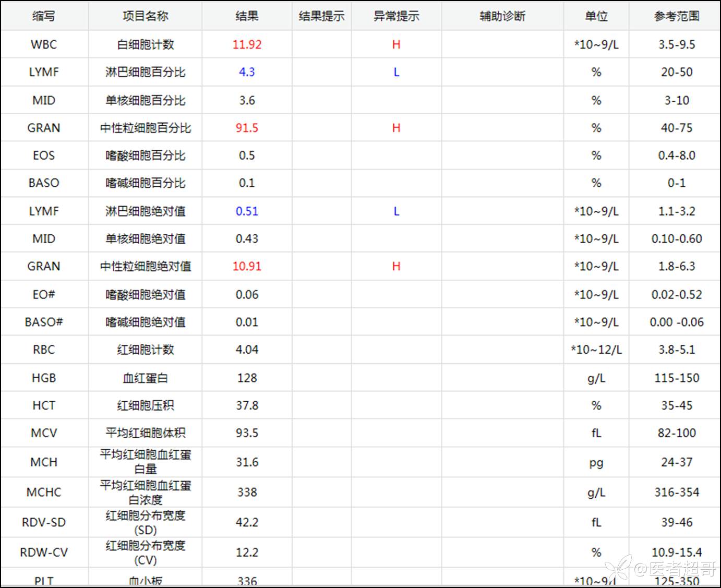Select the 结果提示 column header

click(321, 16)
